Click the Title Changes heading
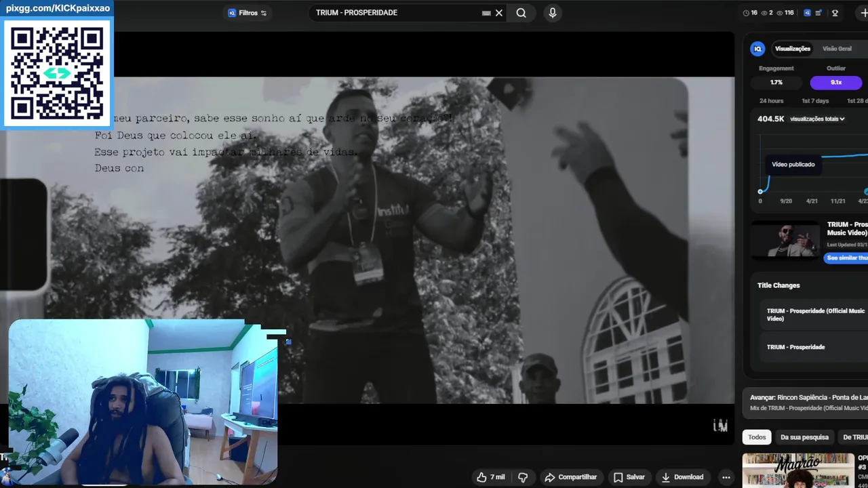The image size is (868, 488). pos(778,285)
